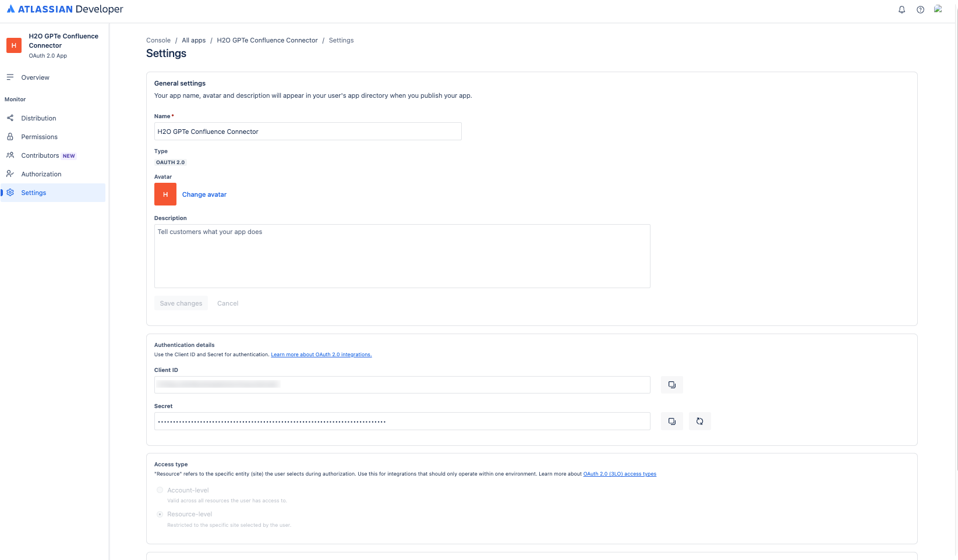Click the Client ID field
This screenshot has width=958, height=560.
click(402, 385)
